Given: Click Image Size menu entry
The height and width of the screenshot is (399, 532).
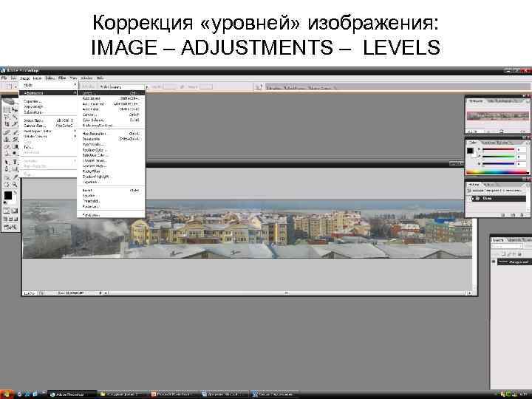Looking at the screenshot, I should pos(48,120).
